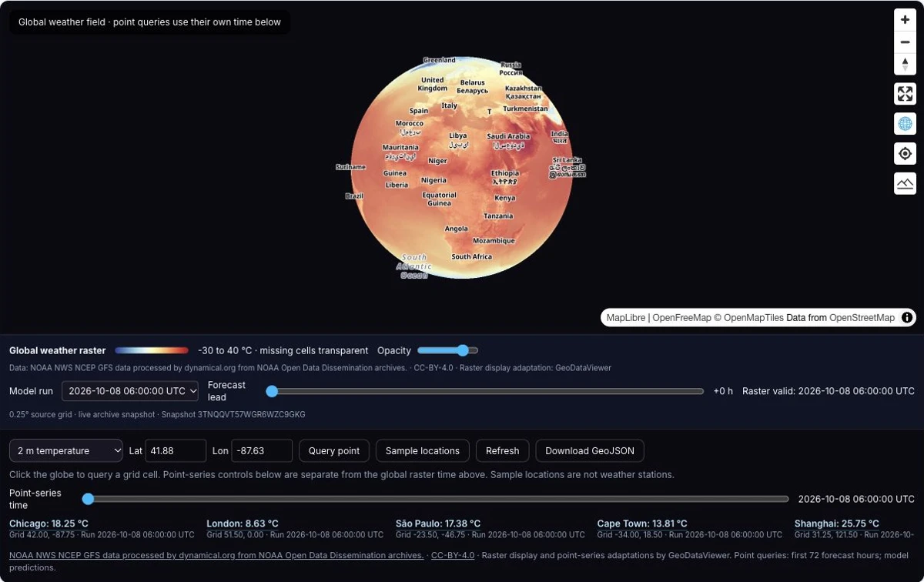Viewport: 924px width, 582px height.
Task: Find my location with geolocate control
Action: 905,153
